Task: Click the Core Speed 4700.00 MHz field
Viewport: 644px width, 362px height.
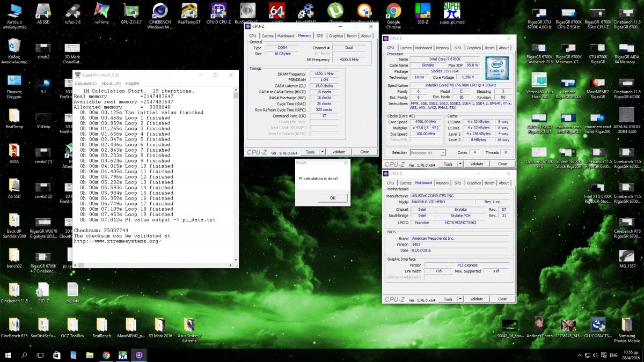Action: [427, 122]
